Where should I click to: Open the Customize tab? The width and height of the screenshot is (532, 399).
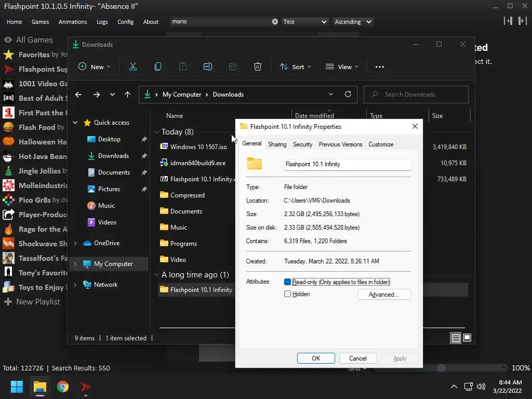tap(381, 144)
